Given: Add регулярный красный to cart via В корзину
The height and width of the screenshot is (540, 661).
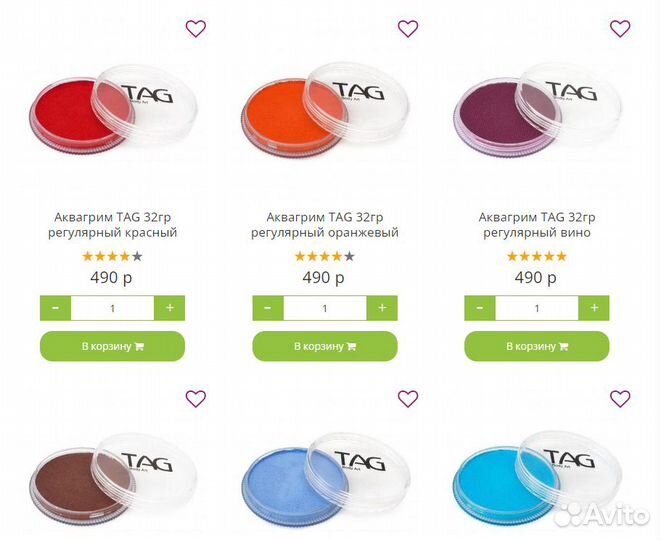Looking at the screenshot, I should pos(113,346).
